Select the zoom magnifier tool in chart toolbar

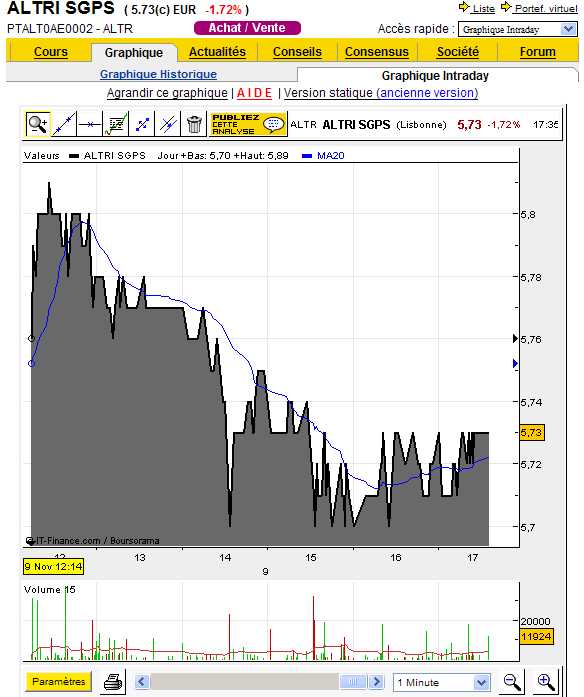point(38,124)
